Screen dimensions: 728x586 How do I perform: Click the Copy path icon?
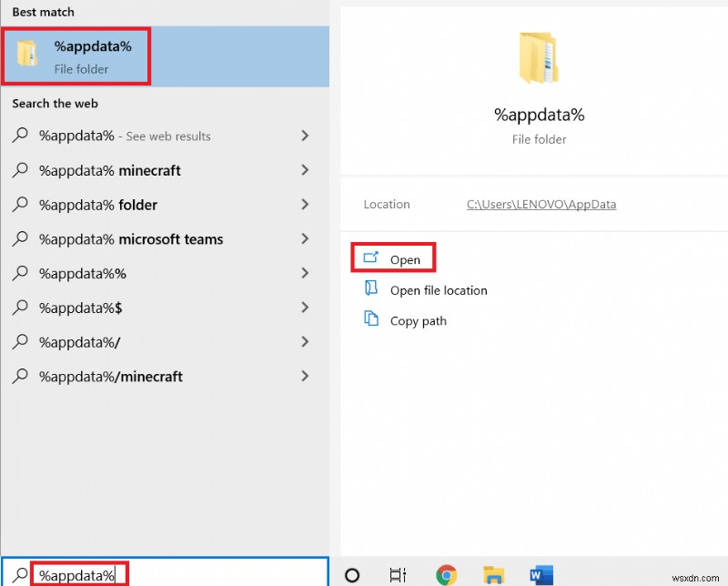[372, 321]
